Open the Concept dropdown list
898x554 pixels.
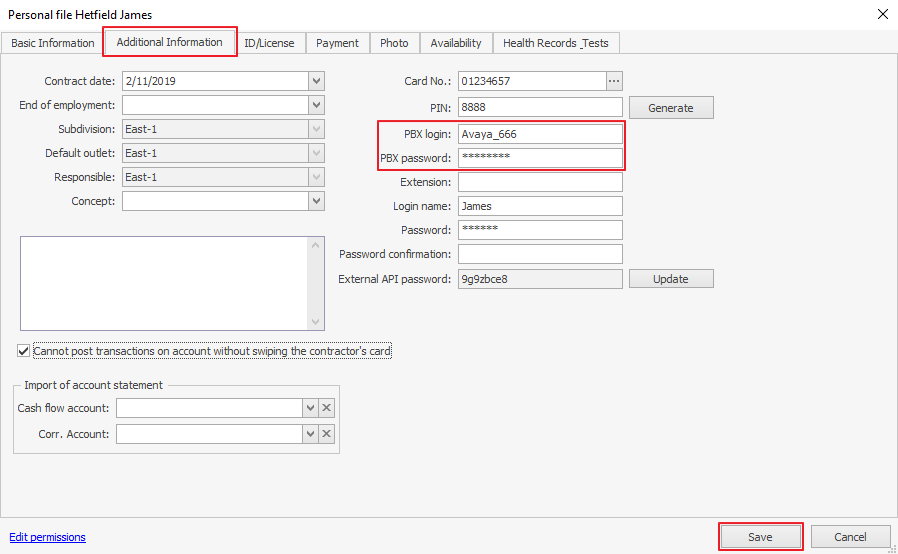tap(316, 201)
